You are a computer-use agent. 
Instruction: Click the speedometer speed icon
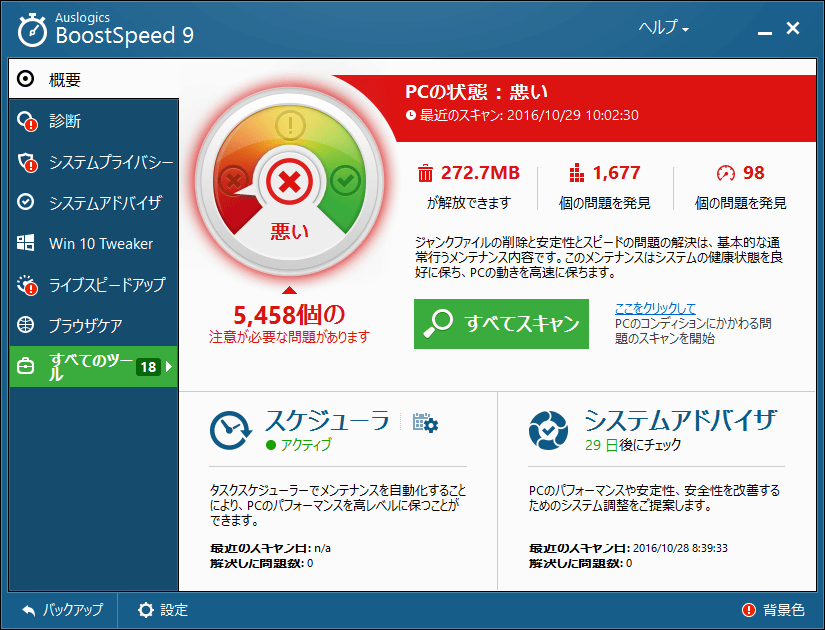click(x=726, y=173)
